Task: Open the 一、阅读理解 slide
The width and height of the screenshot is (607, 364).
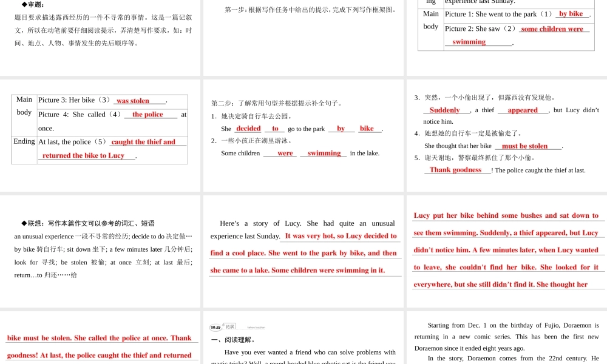Action: 303,338
